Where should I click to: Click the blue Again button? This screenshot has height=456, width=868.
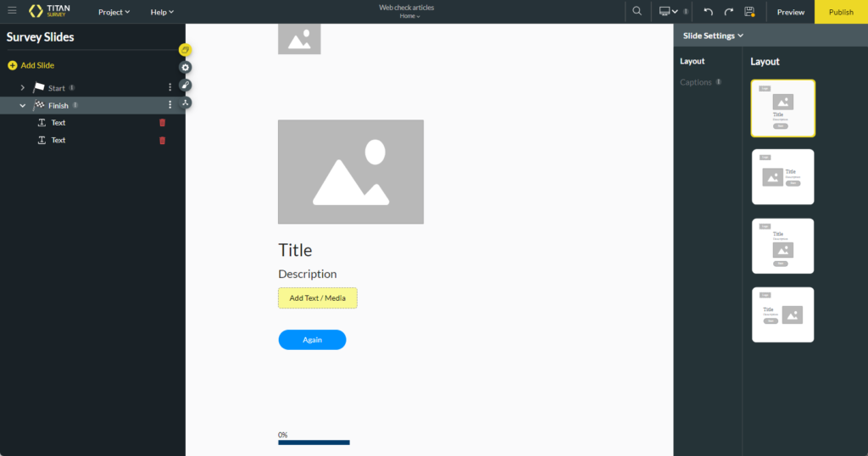tap(312, 340)
